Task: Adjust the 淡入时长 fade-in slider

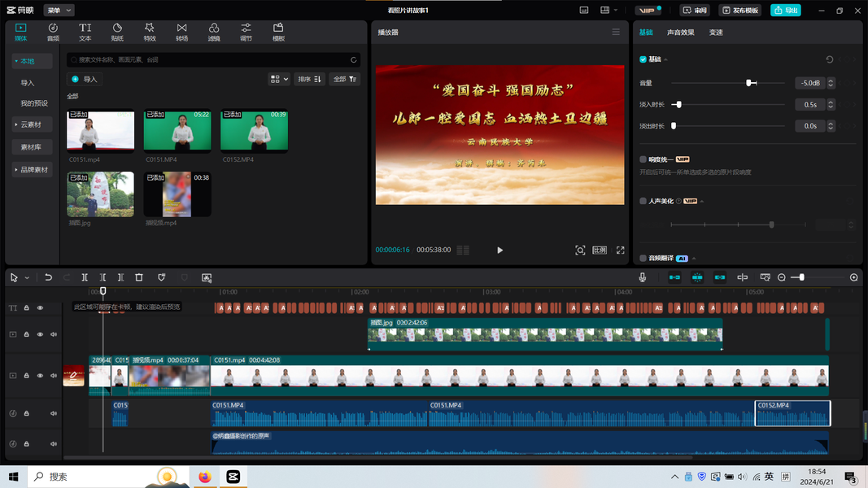Action: [728, 104]
